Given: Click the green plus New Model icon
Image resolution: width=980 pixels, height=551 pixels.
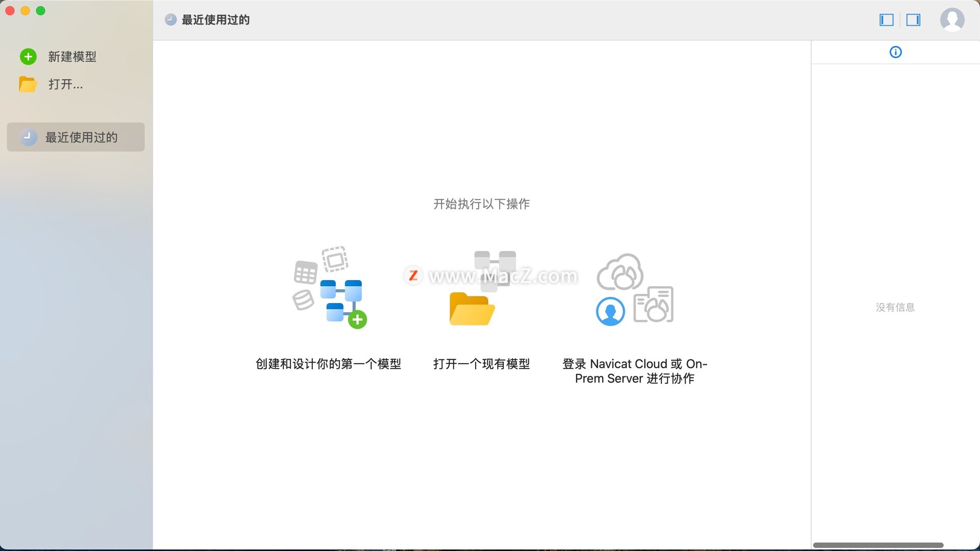Looking at the screenshot, I should point(28,57).
